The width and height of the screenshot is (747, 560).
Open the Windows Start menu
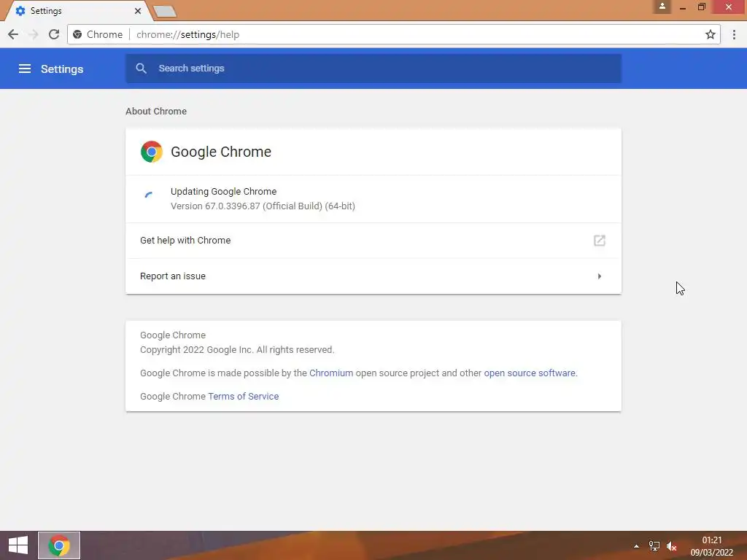pyautogui.click(x=18, y=545)
